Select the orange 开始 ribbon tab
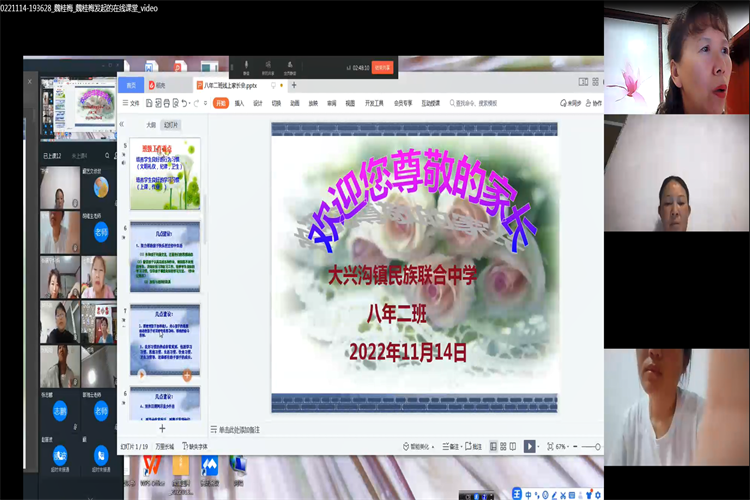750x500 pixels. (221, 103)
